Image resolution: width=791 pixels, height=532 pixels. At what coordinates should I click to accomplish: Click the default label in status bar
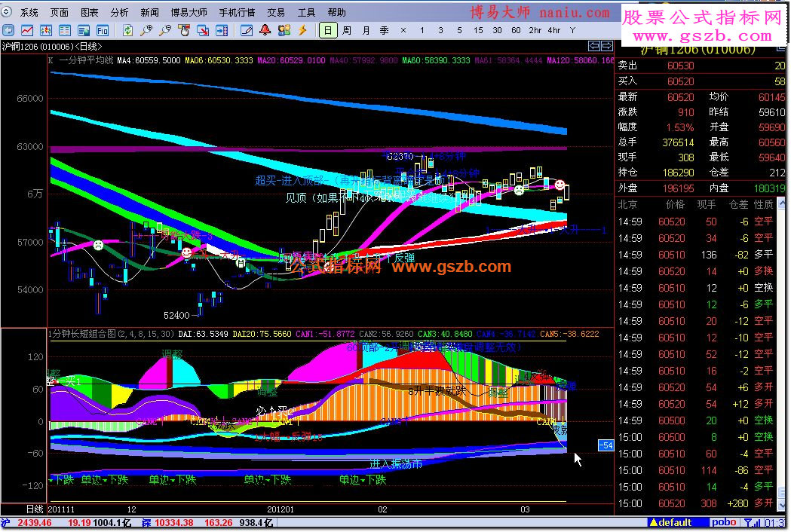670,523
